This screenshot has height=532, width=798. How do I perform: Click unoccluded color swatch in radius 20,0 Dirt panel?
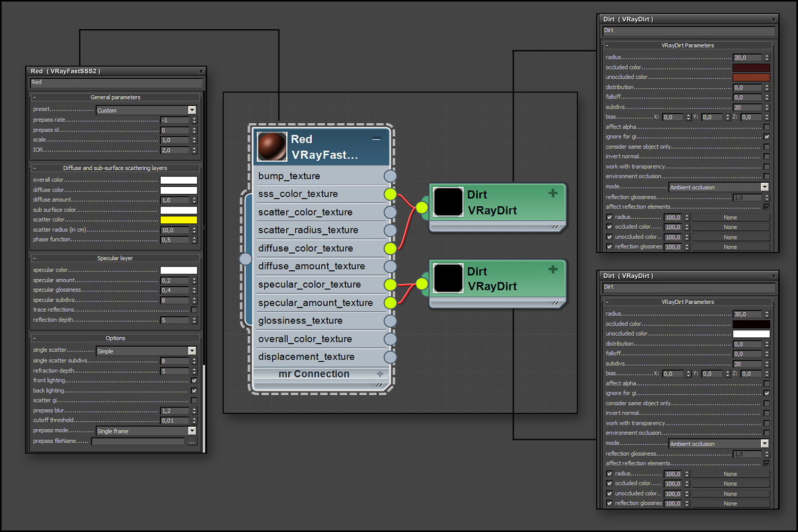[751, 77]
